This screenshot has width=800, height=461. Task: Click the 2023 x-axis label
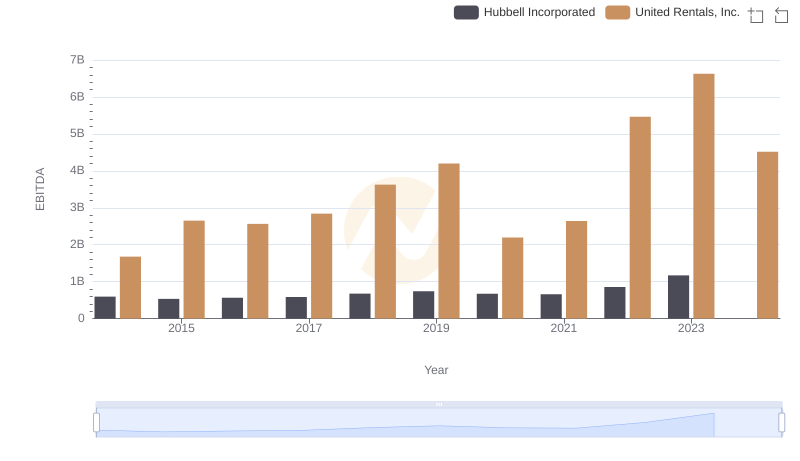click(x=691, y=328)
